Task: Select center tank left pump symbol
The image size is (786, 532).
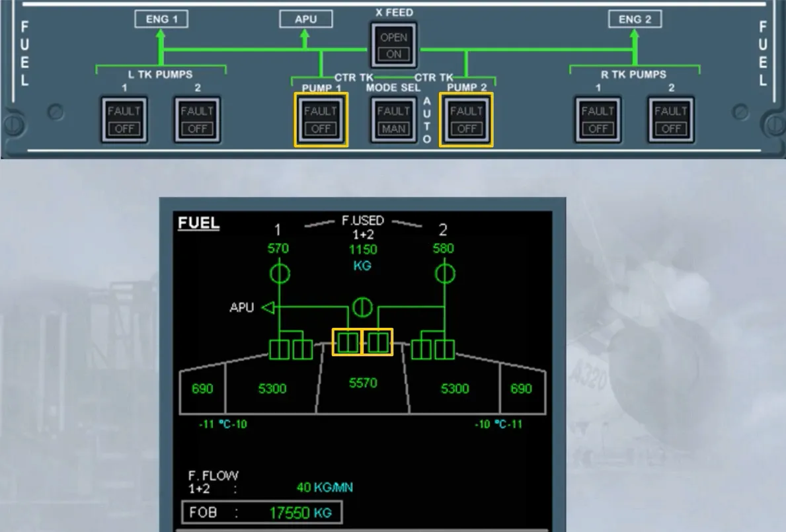Action: [x=347, y=342]
